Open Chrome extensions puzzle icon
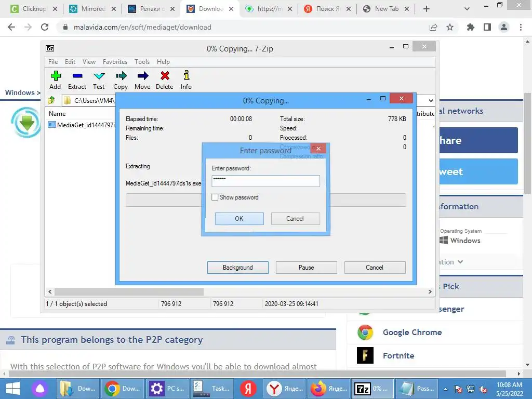The width and height of the screenshot is (532, 399). (x=470, y=27)
